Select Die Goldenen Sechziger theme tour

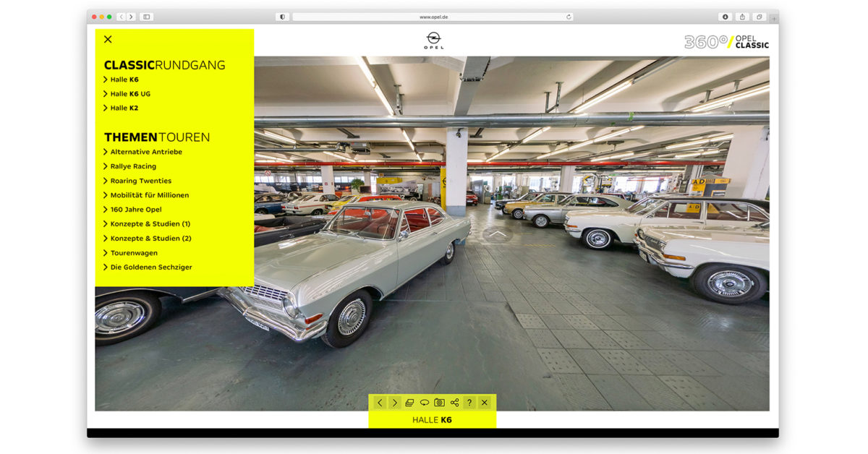[x=148, y=267]
